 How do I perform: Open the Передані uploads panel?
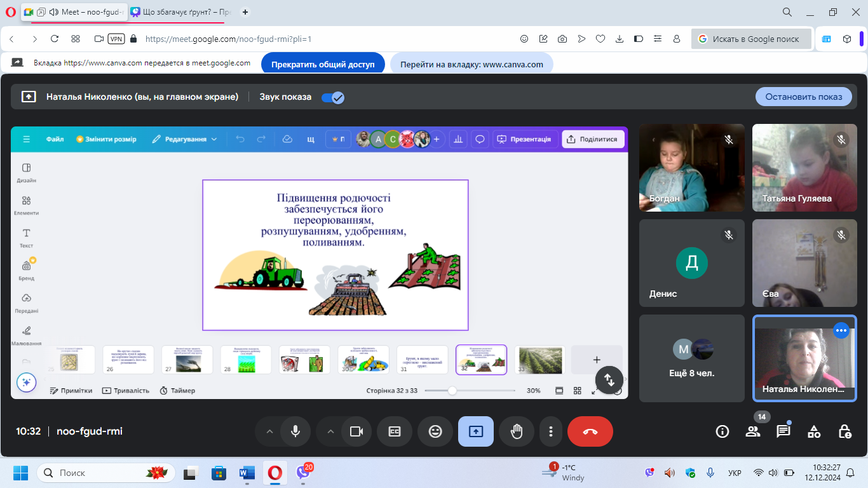click(x=27, y=303)
